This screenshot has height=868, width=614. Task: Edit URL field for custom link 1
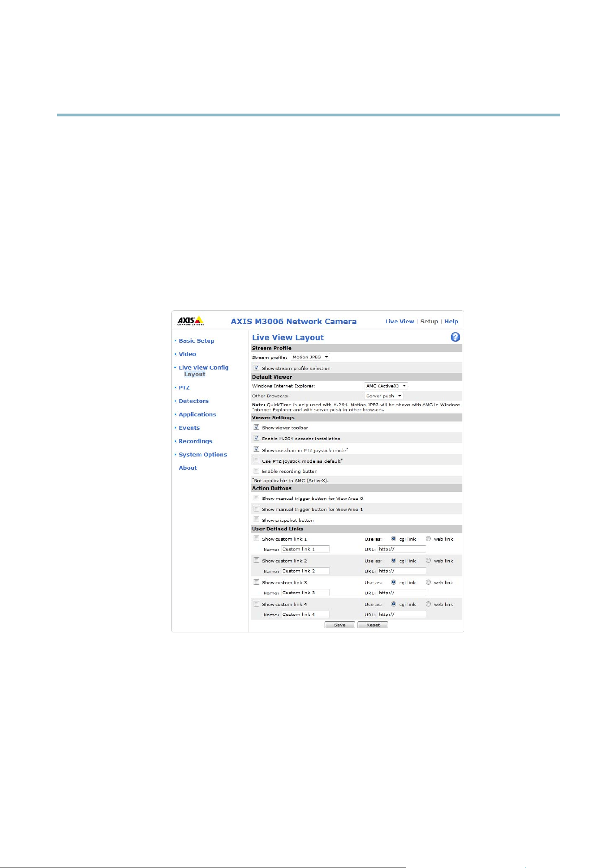[x=402, y=549]
